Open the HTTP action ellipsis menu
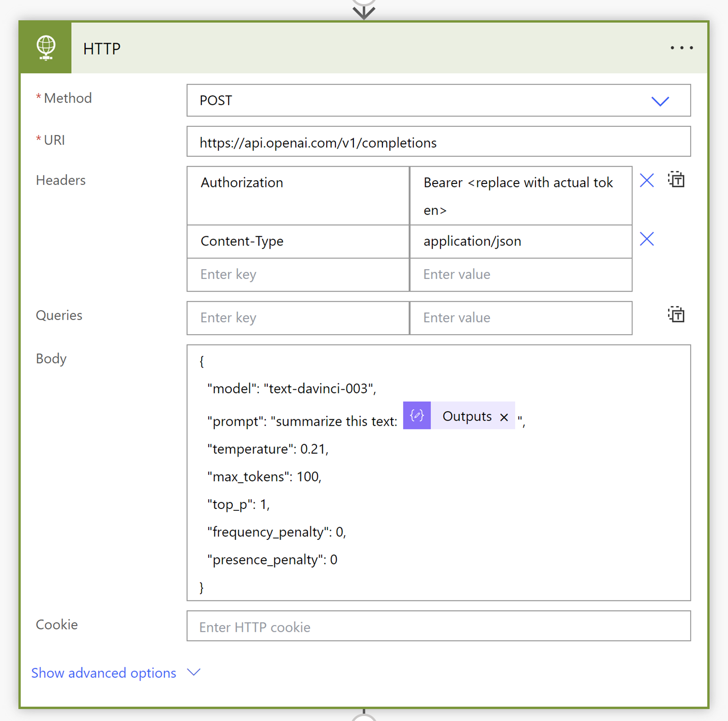Screen dimensions: 728x721 [682, 48]
